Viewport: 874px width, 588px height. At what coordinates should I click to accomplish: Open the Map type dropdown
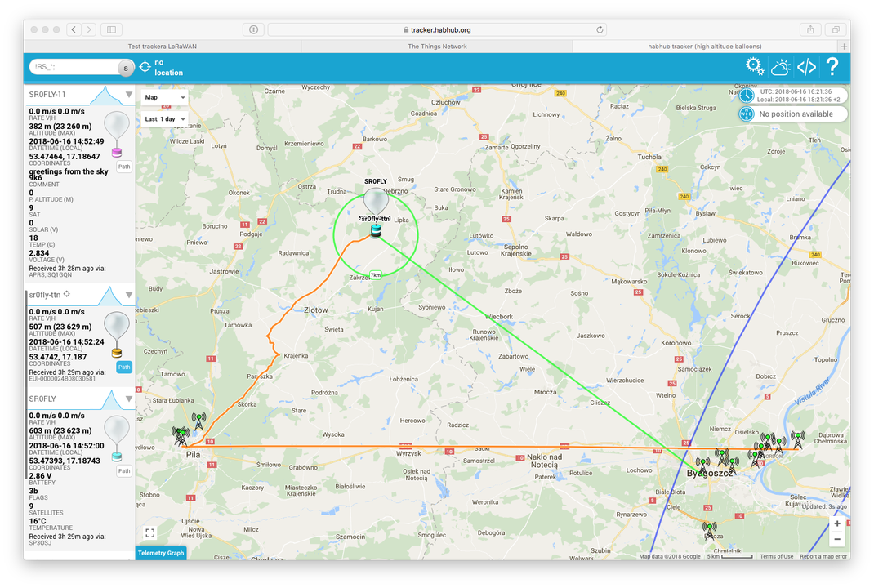[x=164, y=97]
